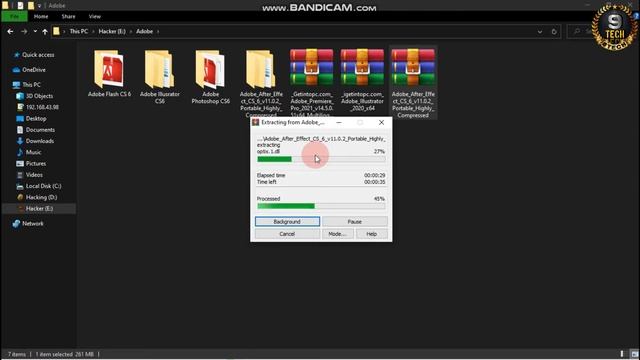Open Network in the sidebar
The height and width of the screenshot is (360, 640).
(33, 224)
